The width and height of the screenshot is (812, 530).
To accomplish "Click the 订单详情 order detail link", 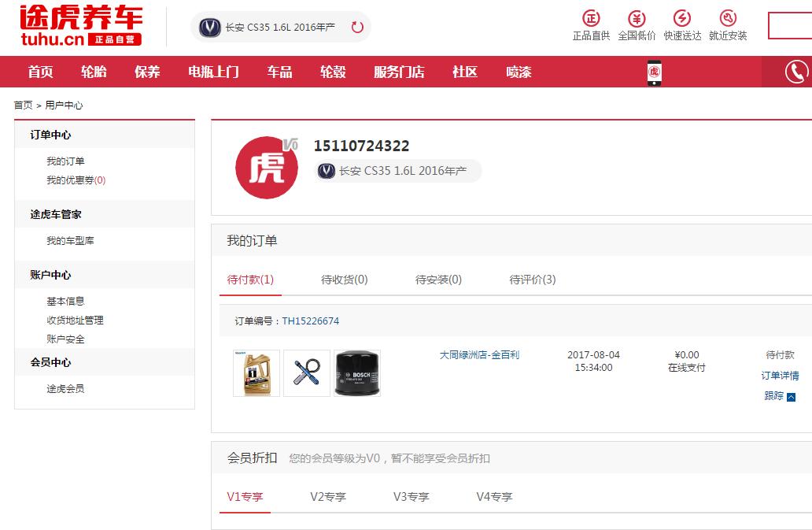I will pos(781,376).
